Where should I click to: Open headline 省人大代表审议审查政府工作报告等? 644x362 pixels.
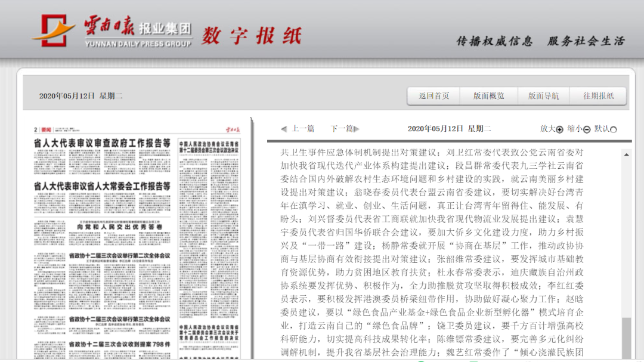pos(102,143)
